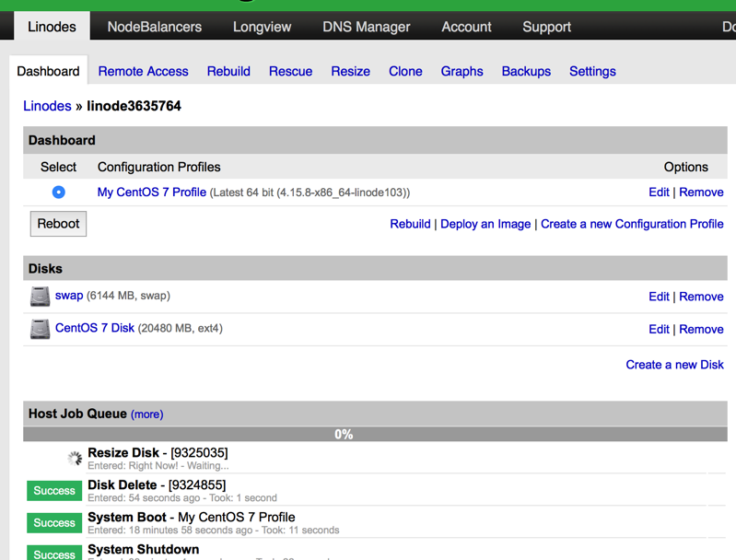
Task: Click 'Entered: 54 seconds ago - Took: 1 second'
Action: (x=182, y=497)
